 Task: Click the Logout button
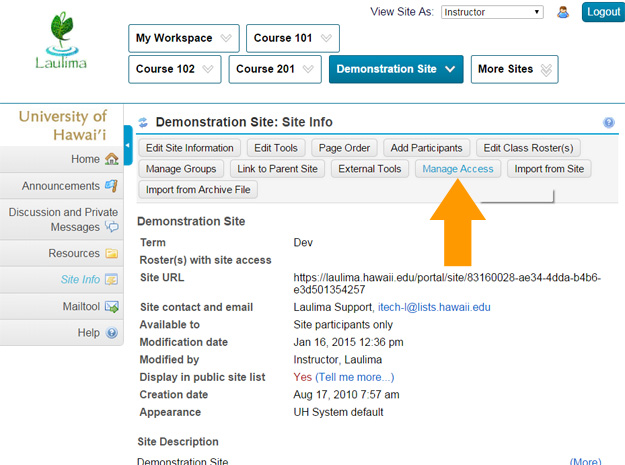pos(603,12)
